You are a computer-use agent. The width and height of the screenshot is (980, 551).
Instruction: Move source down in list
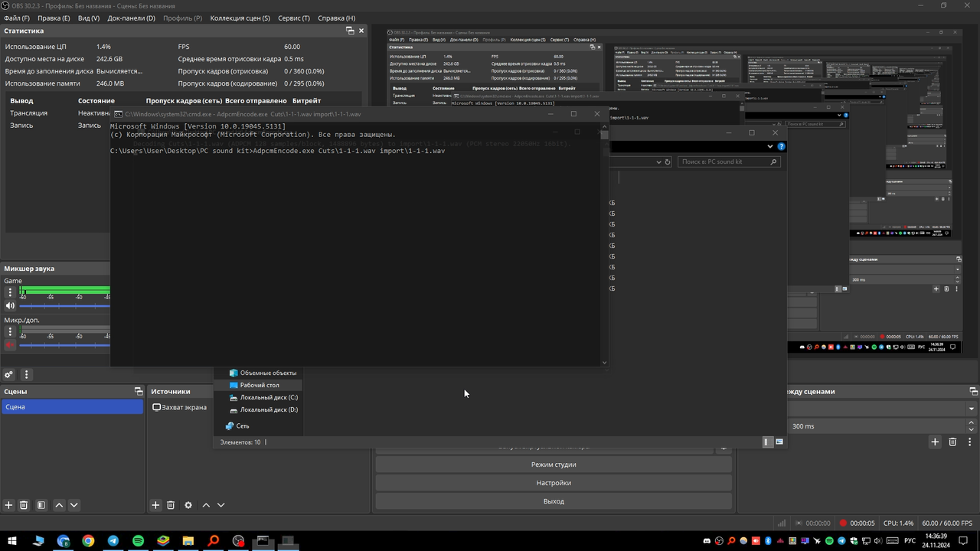tap(220, 505)
